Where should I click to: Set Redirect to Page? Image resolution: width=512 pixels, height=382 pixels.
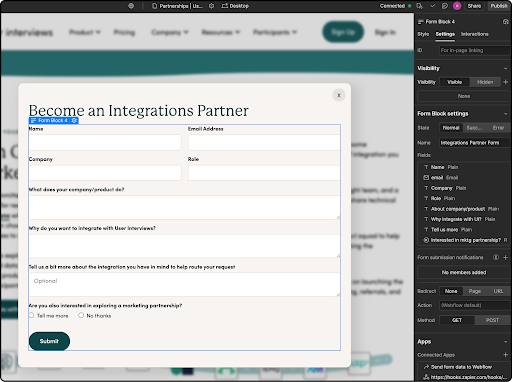pos(475,291)
